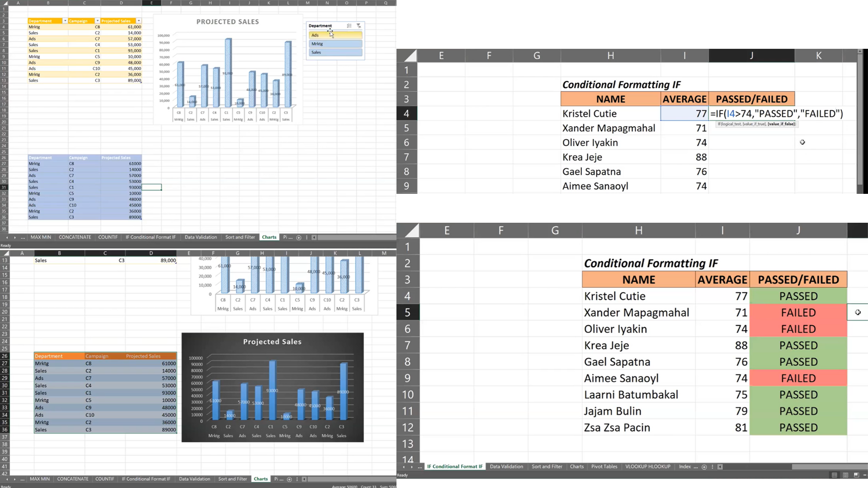868x488 pixels.
Task: Open Department column filter dropdown
Action: tap(65, 21)
